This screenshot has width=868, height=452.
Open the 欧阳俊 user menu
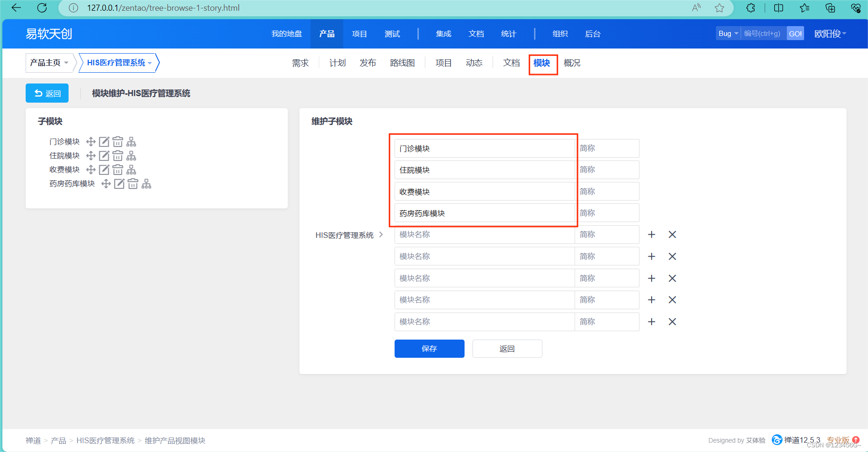[x=830, y=34]
